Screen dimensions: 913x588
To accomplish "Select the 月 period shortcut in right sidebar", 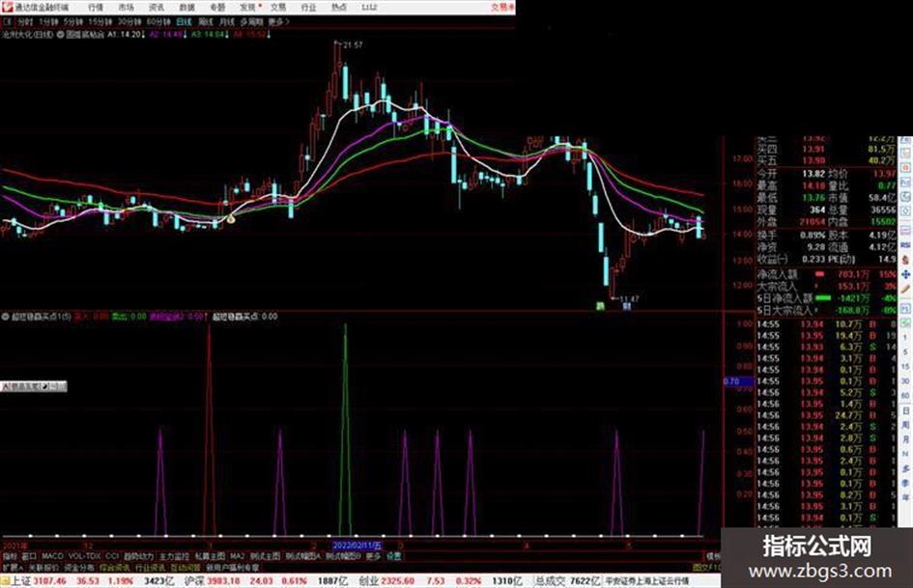I will pyautogui.click(x=905, y=440).
